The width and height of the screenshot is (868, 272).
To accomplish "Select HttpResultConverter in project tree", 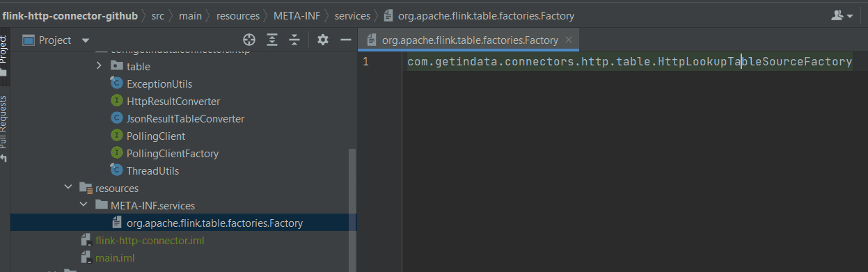I will [x=173, y=101].
